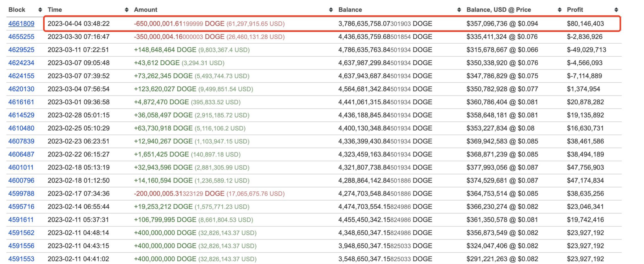This screenshot has width=644, height=264.
Task: Toggle sort order on the Profit header
Action: 575,9
